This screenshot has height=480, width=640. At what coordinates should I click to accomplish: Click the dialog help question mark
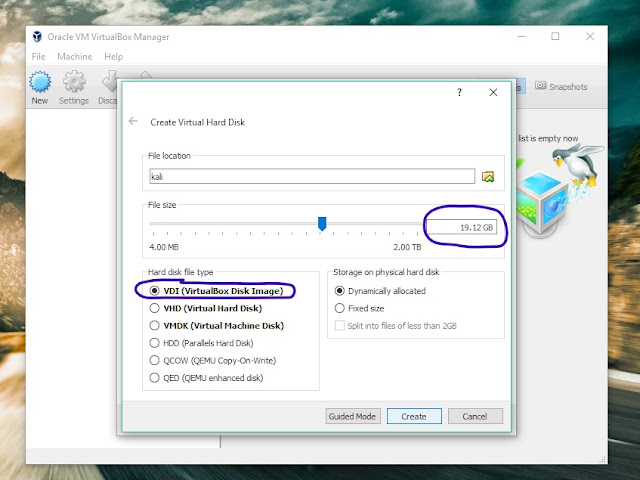click(x=459, y=92)
